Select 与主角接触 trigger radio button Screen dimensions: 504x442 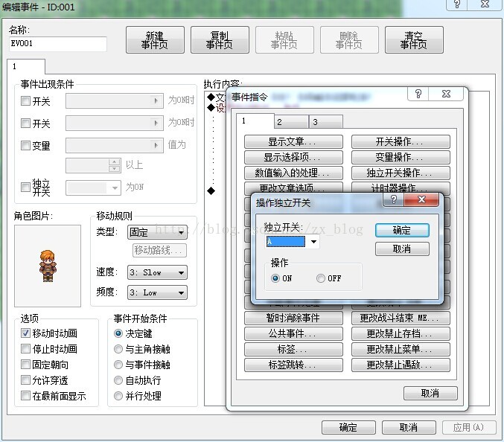[x=118, y=349]
